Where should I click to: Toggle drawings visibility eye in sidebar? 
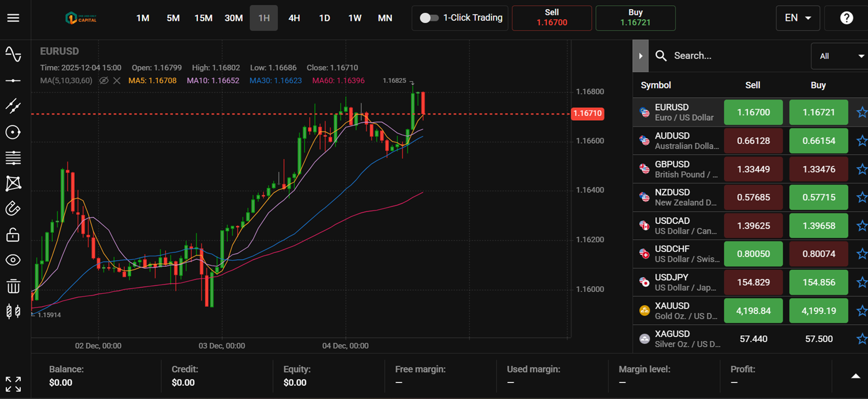13,260
